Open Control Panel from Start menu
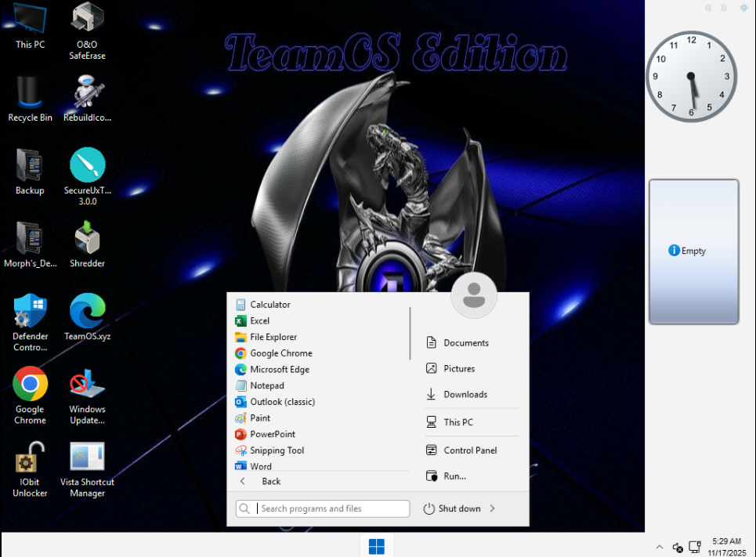The image size is (756, 557). [472, 450]
